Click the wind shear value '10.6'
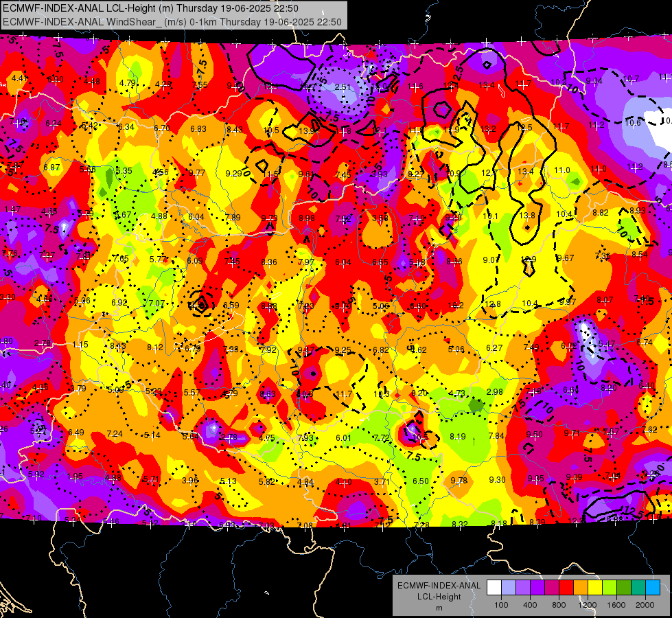This screenshot has height=618, width=672. [633, 123]
